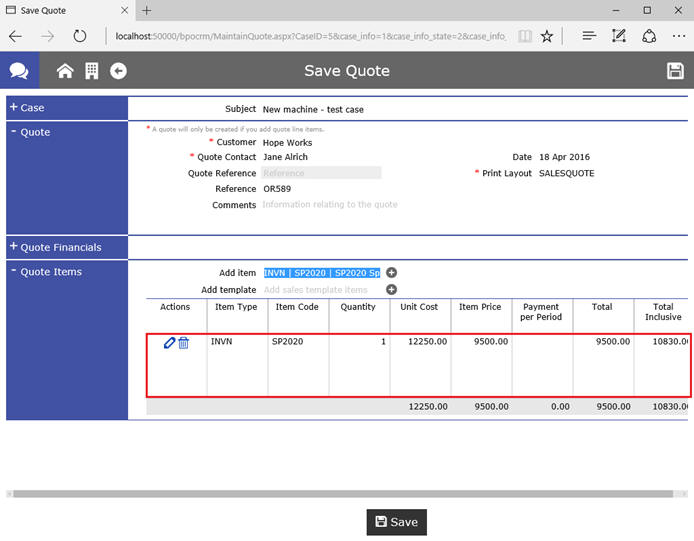The height and width of the screenshot is (541, 694).
Task: Click the Quote Reference input field
Action: [320, 173]
